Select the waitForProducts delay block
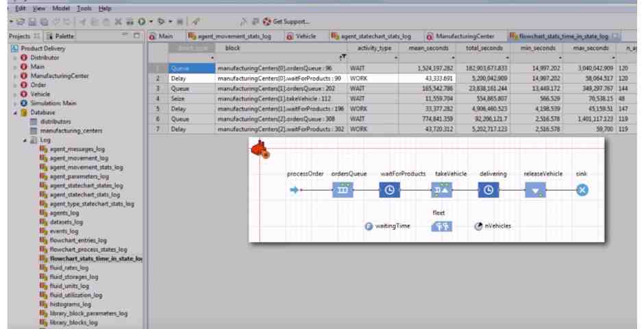Image resolution: width=644 pixels, height=329 pixels. click(389, 191)
